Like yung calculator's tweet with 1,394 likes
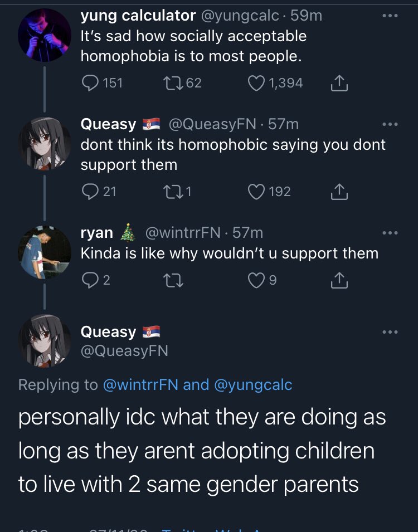Viewport: 418px width, 532px height. (x=256, y=83)
